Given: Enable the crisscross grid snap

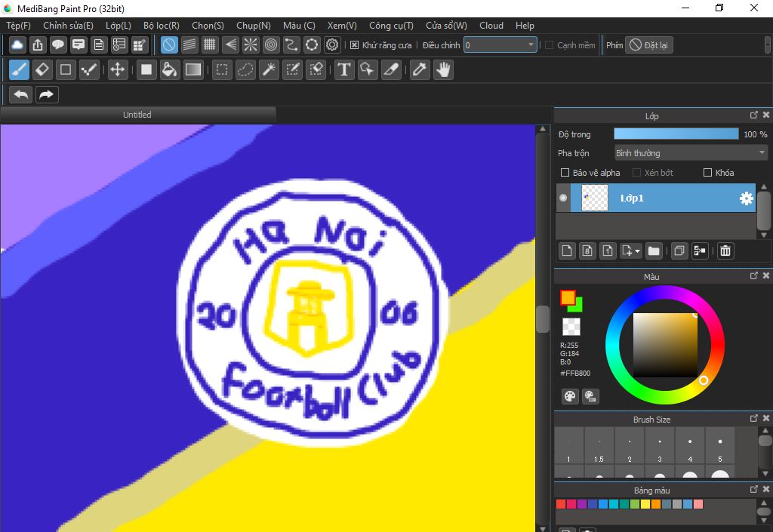Looking at the screenshot, I should (x=210, y=45).
